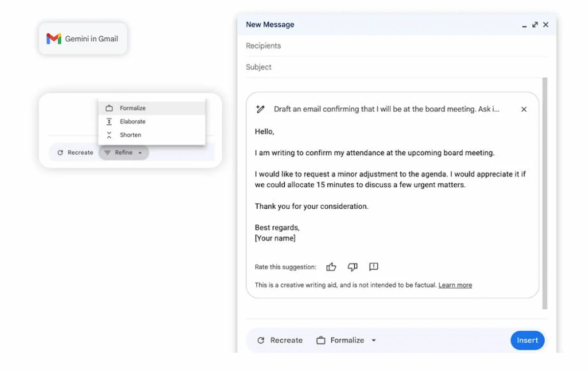Dismiss the suggestion with the X button

point(524,109)
